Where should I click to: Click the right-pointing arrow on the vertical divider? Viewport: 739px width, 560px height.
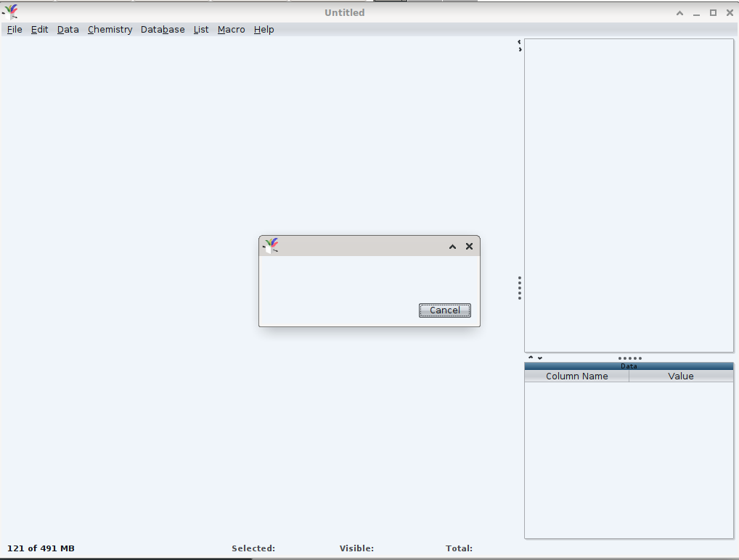point(520,49)
